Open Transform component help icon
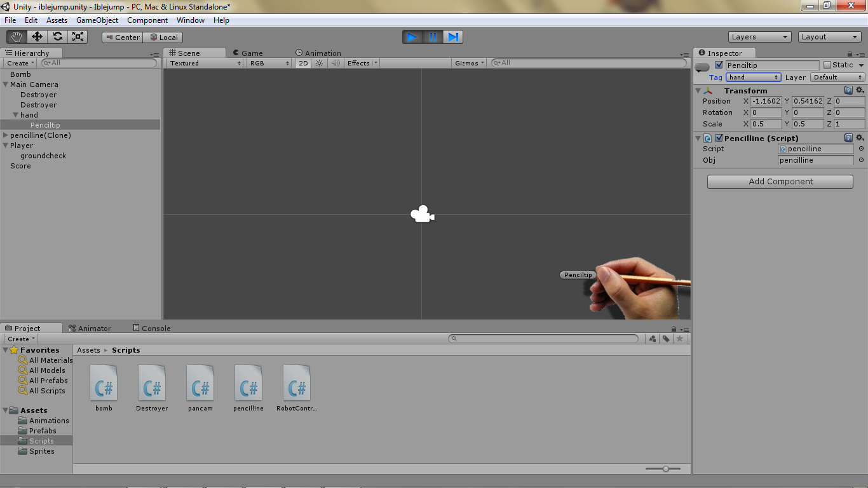868x488 pixels. (848, 90)
